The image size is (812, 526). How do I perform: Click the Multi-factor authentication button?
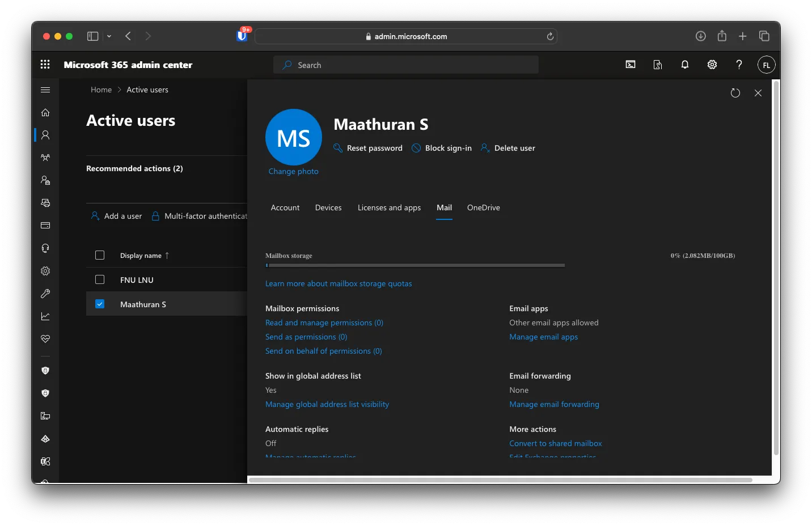pyautogui.click(x=200, y=216)
